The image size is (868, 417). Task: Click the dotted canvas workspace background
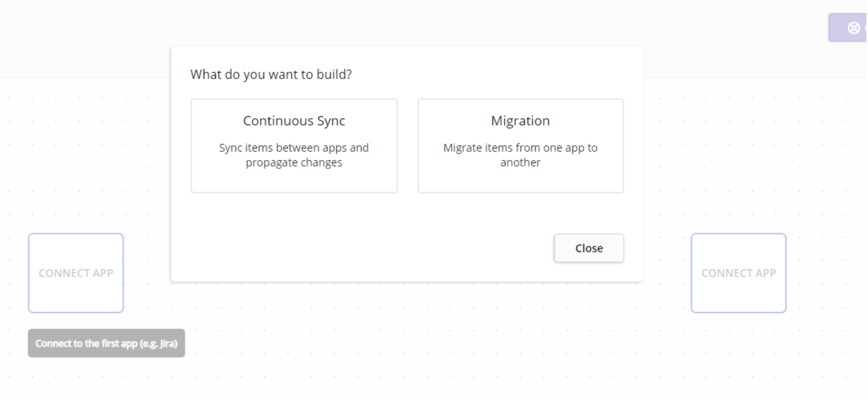click(x=387, y=379)
